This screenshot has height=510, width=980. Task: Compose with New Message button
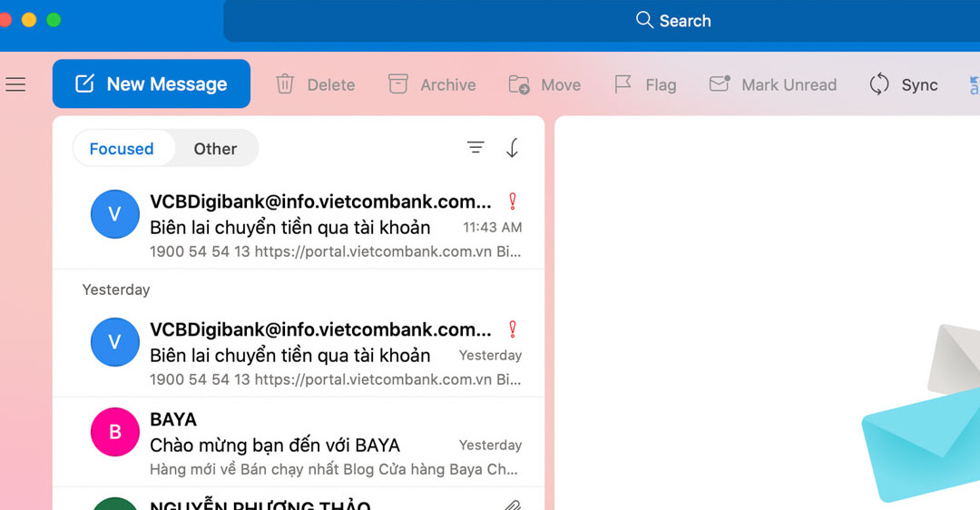point(152,83)
